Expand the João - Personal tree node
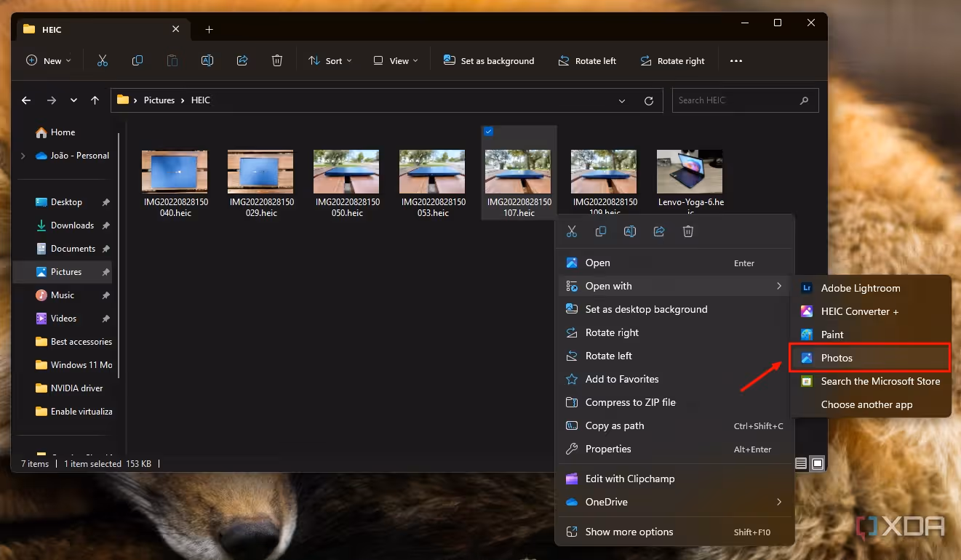Screen dimensions: 961x560 (x=23, y=156)
